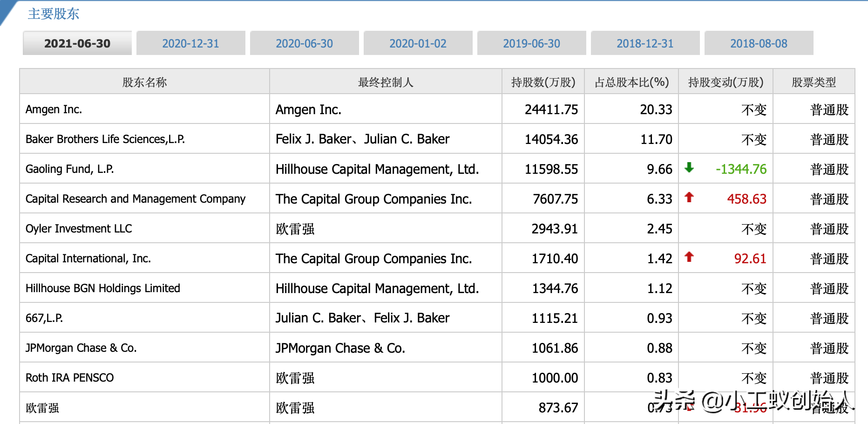Click 欧雷强 controller in Oyler Investment row
868x424 pixels.
[x=295, y=229]
